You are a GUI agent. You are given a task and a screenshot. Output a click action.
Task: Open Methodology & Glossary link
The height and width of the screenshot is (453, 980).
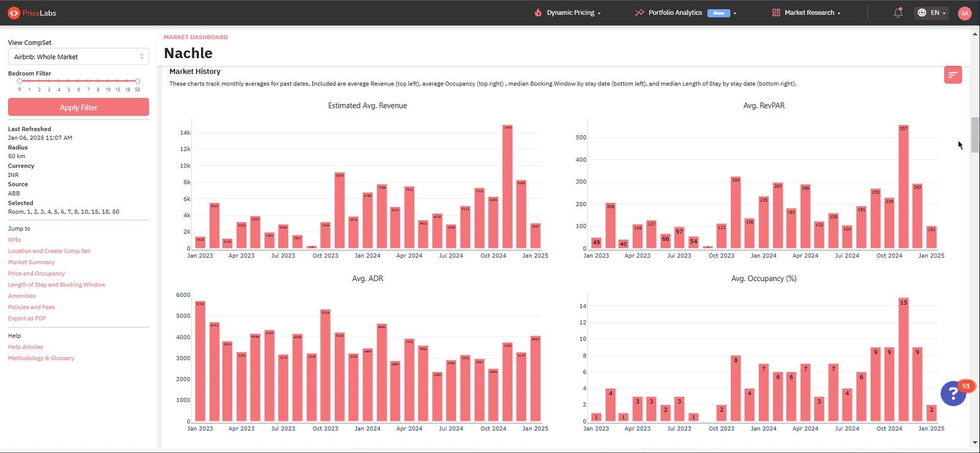(x=41, y=358)
